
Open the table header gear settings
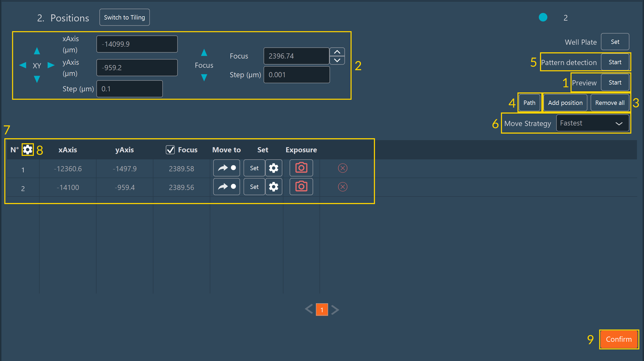[x=28, y=150]
